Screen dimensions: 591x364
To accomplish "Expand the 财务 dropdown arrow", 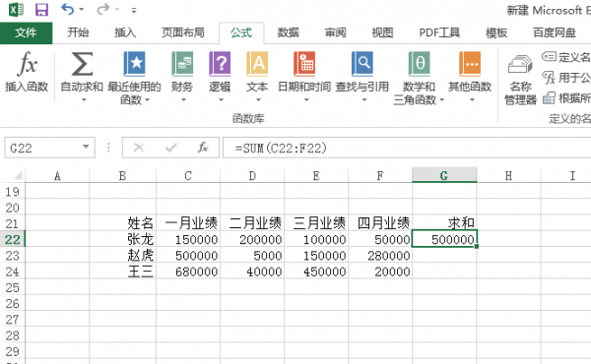I will pos(183,100).
